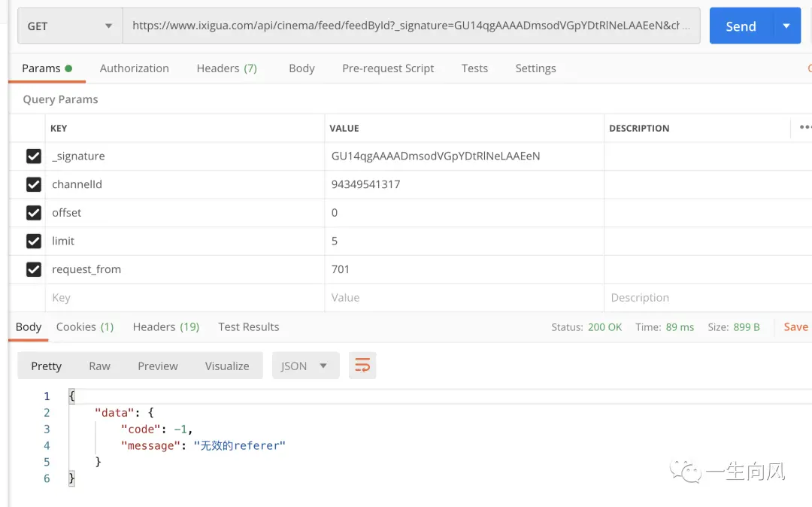Click the 94349541317 value cell
This screenshot has height=507, width=812.
464,184
